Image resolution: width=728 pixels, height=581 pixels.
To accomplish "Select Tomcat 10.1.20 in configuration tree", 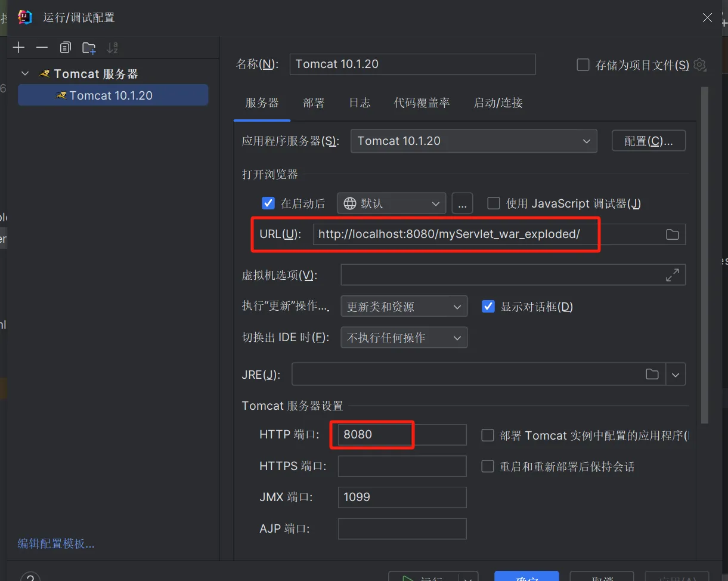I will (113, 95).
